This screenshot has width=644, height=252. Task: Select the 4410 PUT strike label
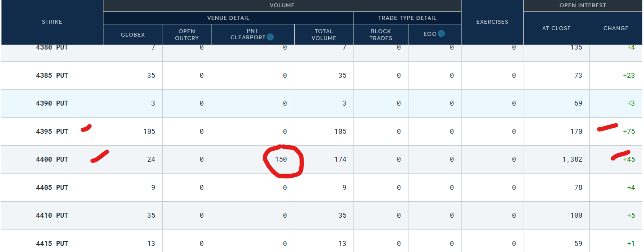pos(52,215)
